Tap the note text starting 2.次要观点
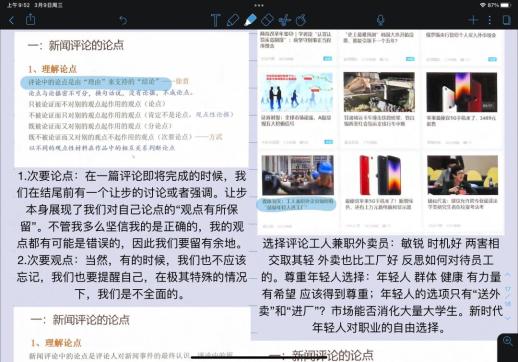 [132, 277]
